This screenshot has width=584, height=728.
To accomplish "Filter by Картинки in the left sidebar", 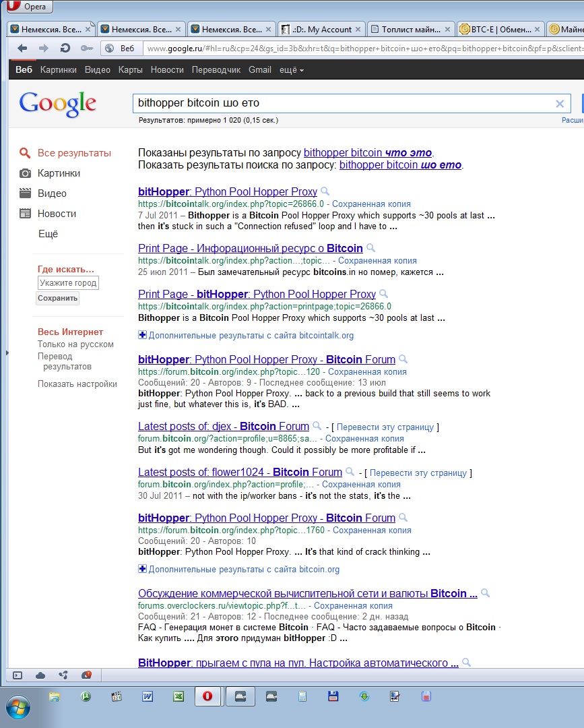I will click(x=59, y=173).
